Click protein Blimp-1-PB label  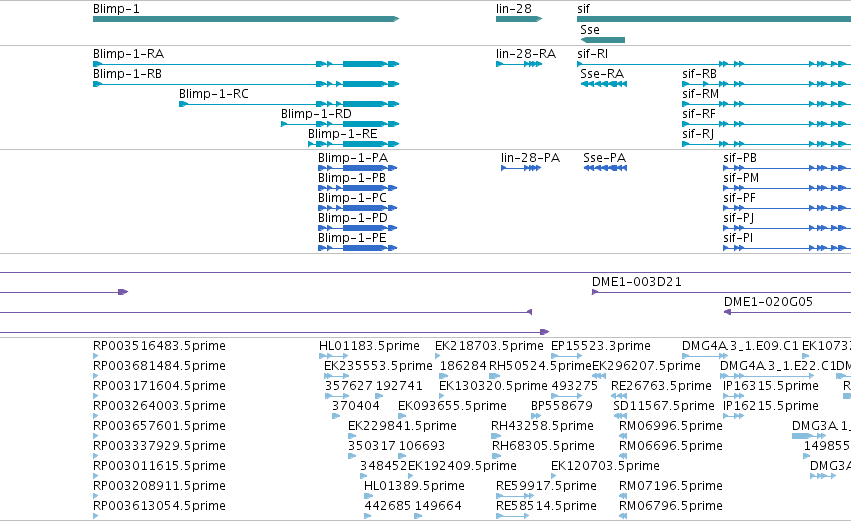[x=352, y=178]
